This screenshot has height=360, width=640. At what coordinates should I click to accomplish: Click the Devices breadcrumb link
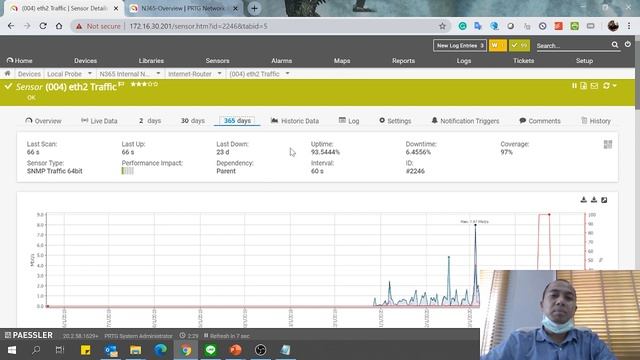[29, 73]
